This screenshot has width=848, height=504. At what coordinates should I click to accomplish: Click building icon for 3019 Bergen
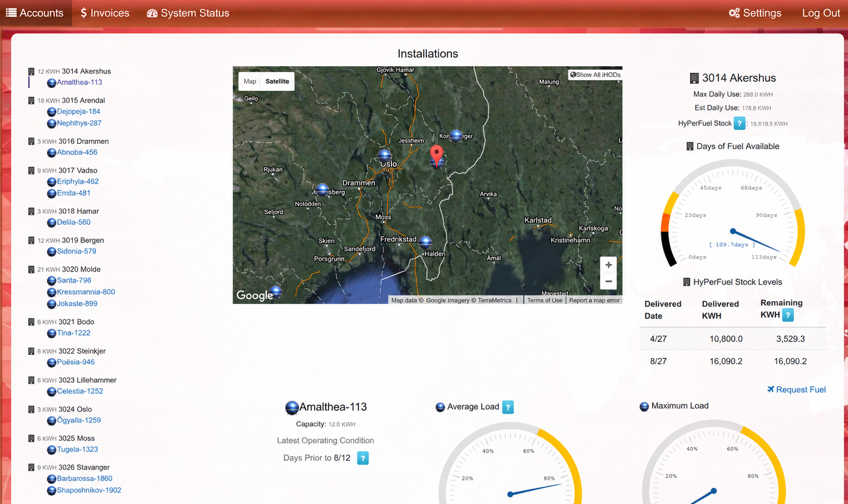pyautogui.click(x=31, y=240)
